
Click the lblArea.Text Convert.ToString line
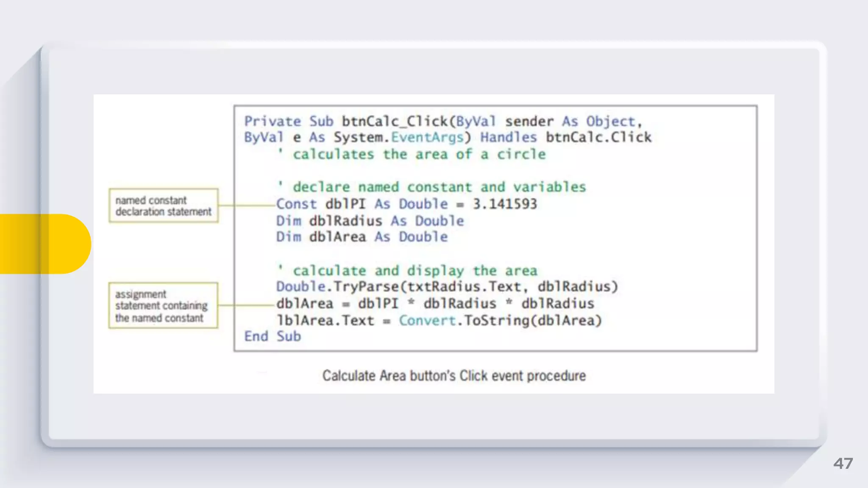coord(439,321)
